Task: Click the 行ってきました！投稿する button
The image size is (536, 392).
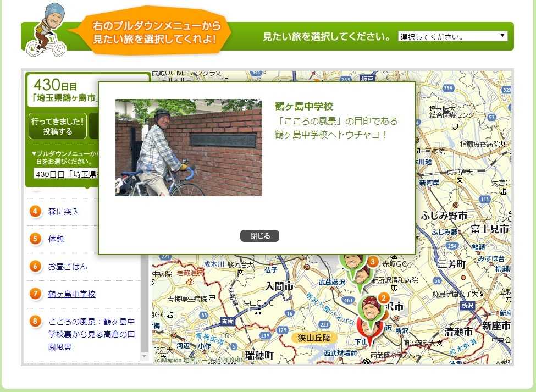Action: [58, 126]
